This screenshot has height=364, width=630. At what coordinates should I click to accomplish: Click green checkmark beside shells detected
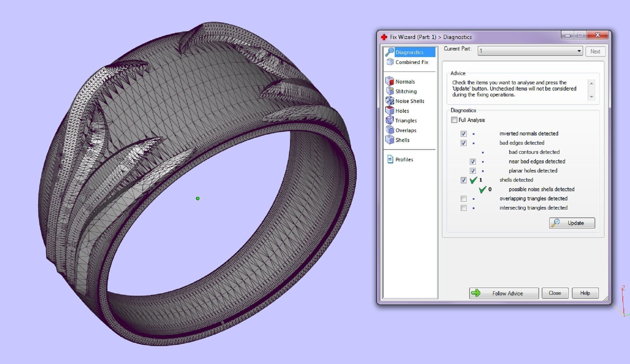(x=473, y=180)
